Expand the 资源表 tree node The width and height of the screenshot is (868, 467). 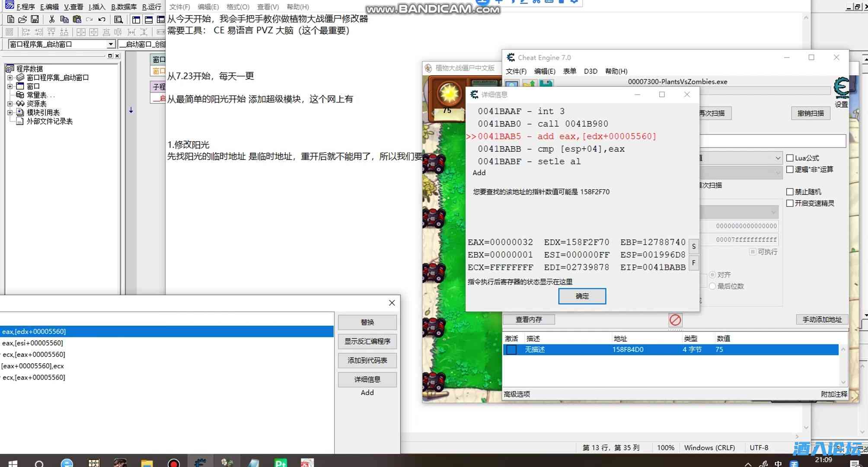tap(10, 103)
